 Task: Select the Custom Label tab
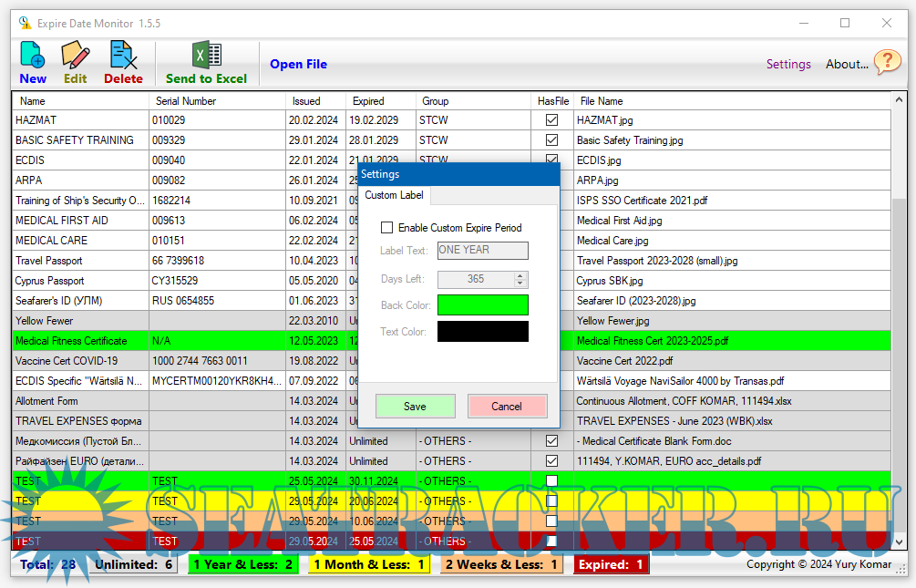(x=394, y=196)
